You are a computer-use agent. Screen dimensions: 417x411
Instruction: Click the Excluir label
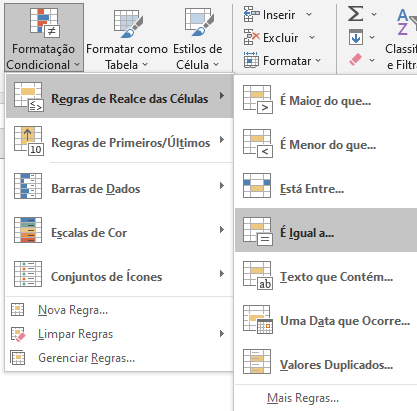tap(280, 38)
